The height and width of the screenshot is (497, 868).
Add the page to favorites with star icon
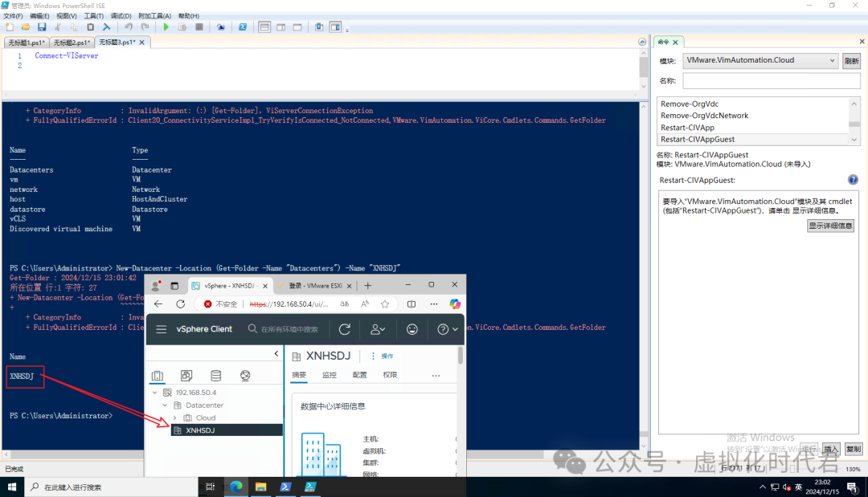[x=385, y=304]
